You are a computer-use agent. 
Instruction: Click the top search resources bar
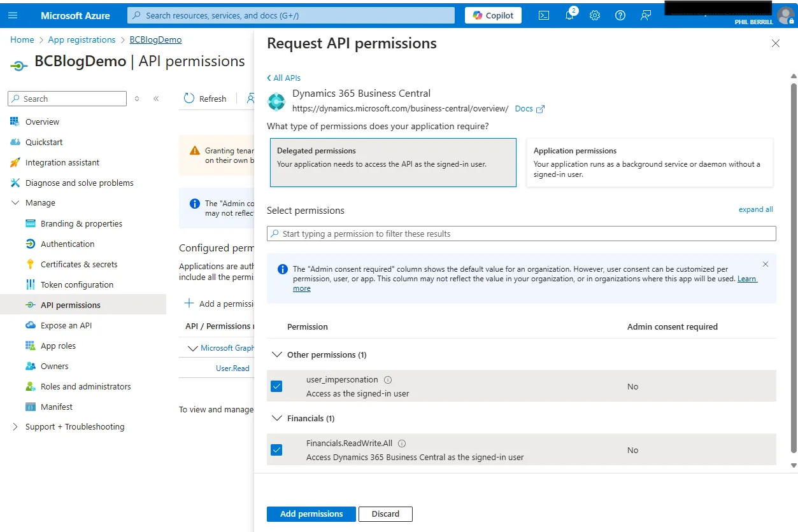click(291, 15)
